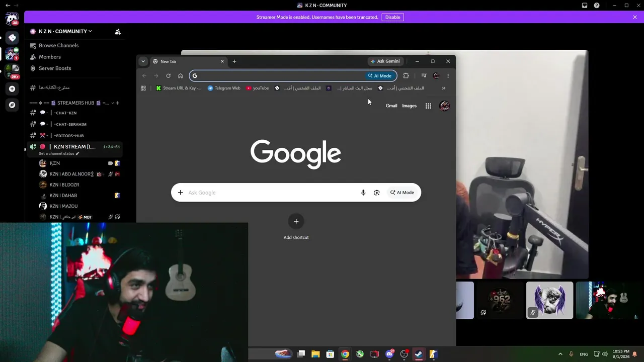Open the Telegram Web bookmark
644x362 pixels.
224,88
